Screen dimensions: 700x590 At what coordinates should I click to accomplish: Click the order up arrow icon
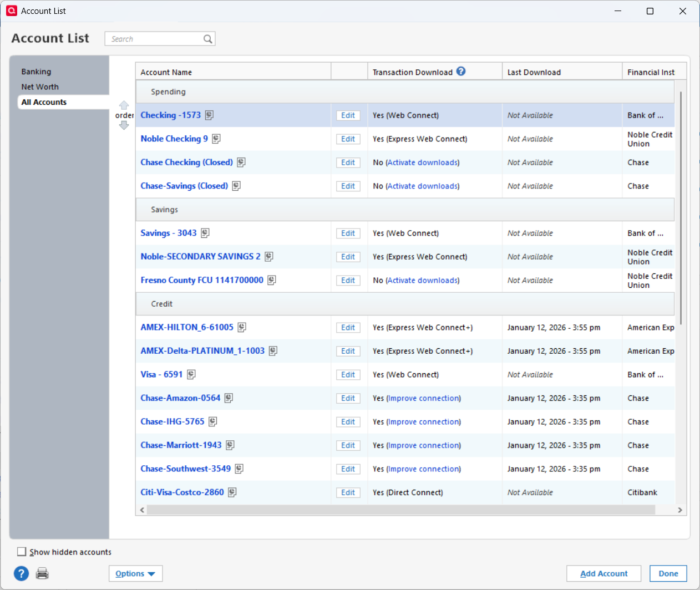coord(124,105)
